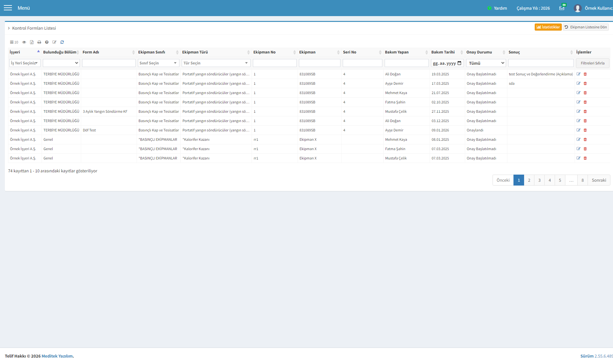Delete the record dated 02.10.2025

coord(585,102)
